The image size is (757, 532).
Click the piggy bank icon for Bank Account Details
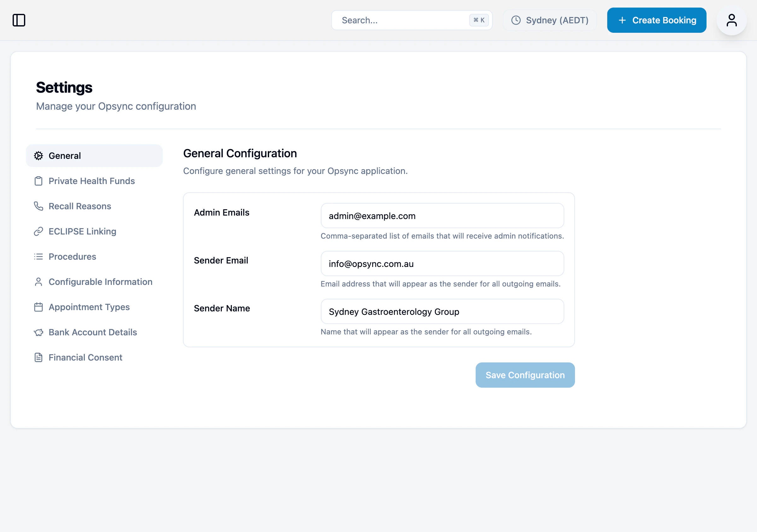pos(38,332)
